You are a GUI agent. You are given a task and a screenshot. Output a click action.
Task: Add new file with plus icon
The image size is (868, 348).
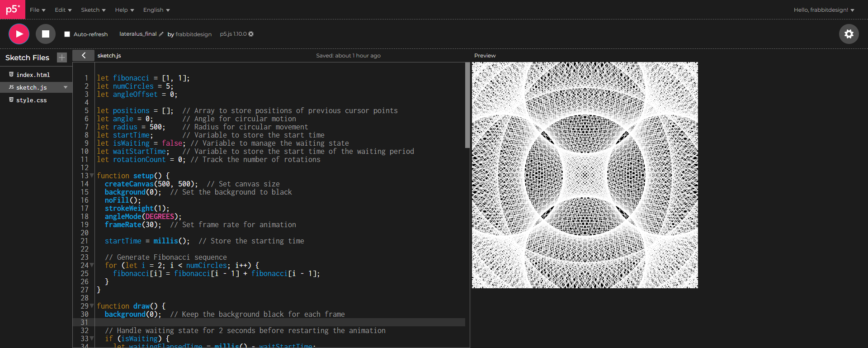point(62,57)
